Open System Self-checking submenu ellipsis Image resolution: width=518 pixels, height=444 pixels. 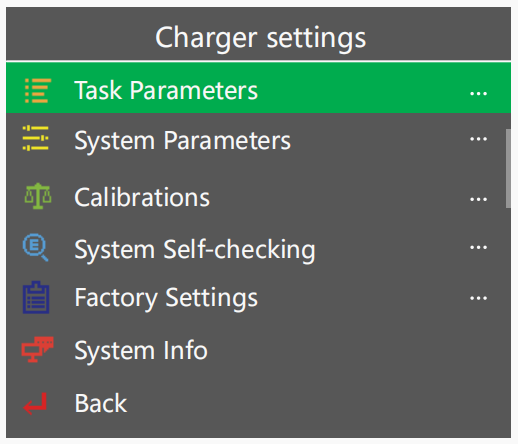478,247
